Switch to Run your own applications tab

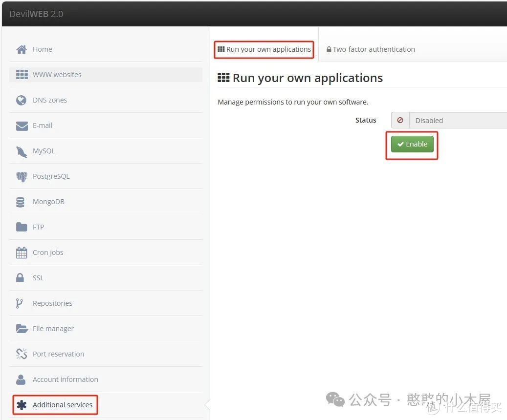(264, 49)
